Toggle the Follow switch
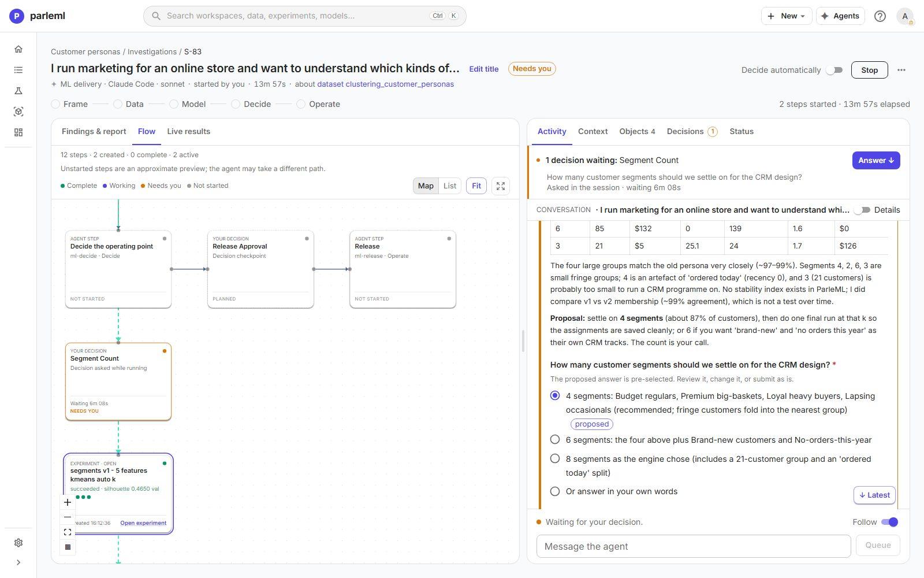The width and height of the screenshot is (924, 578). [x=889, y=522]
